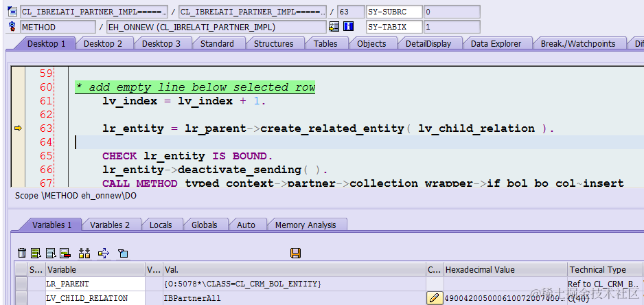The height and width of the screenshot is (305, 644).
Task: Click the IBPartnerAll value cell
Action: pyautogui.click(x=294, y=298)
